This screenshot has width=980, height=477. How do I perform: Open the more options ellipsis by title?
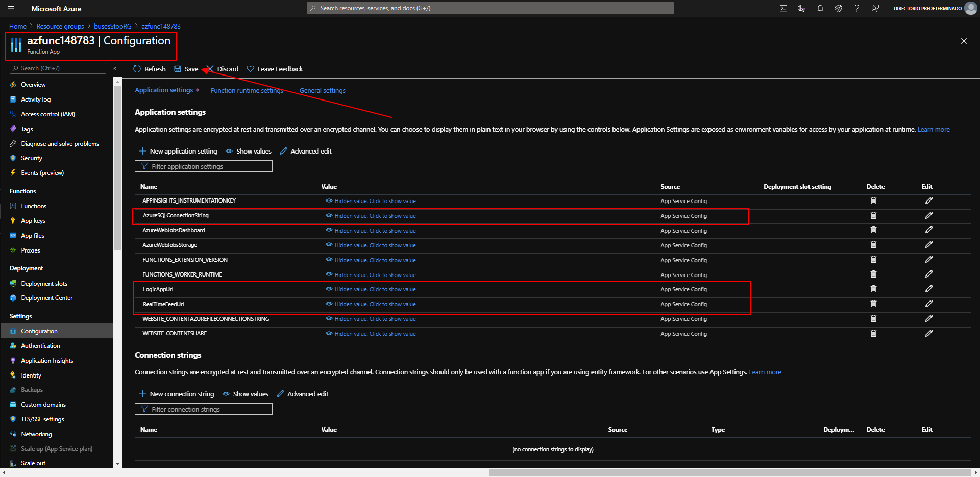point(185,41)
